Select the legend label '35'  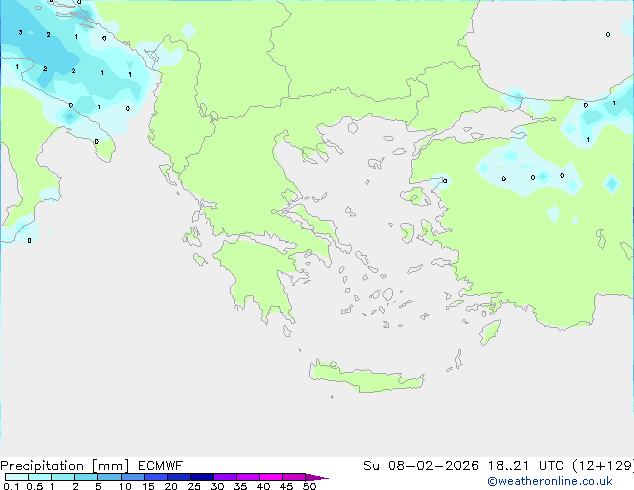(x=240, y=486)
